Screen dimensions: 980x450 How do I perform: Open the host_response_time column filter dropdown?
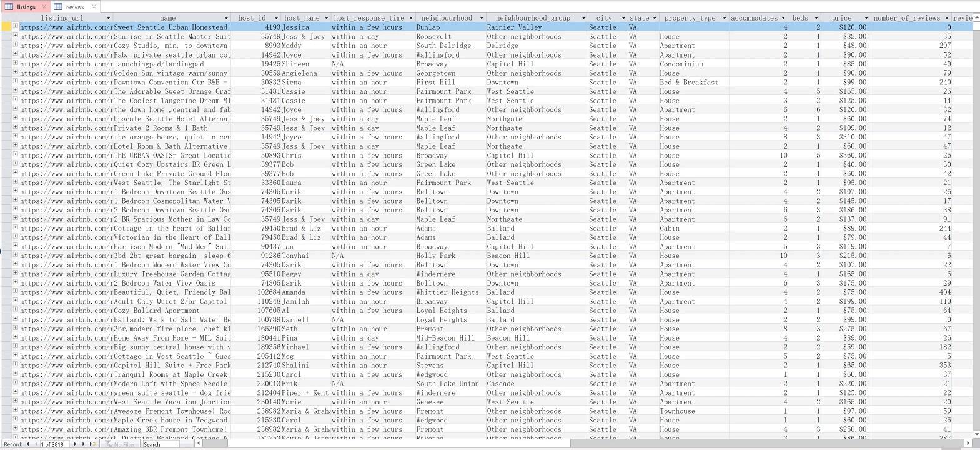(410, 18)
